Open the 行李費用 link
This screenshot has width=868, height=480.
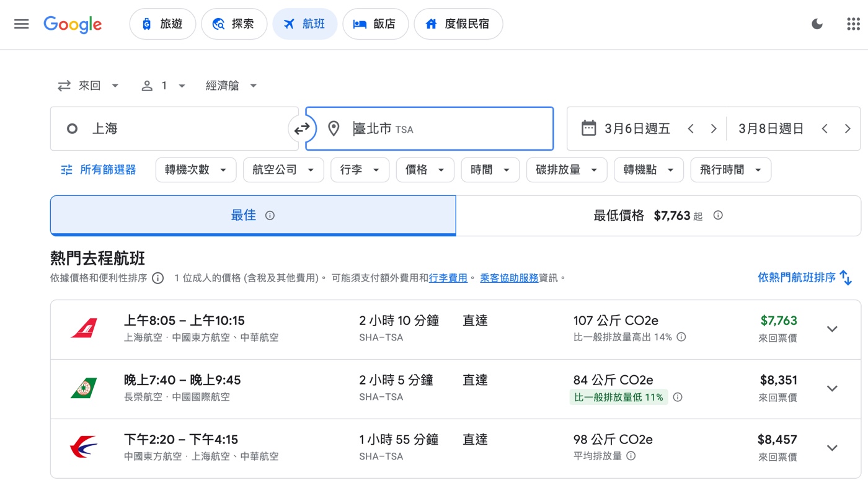point(448,277)
